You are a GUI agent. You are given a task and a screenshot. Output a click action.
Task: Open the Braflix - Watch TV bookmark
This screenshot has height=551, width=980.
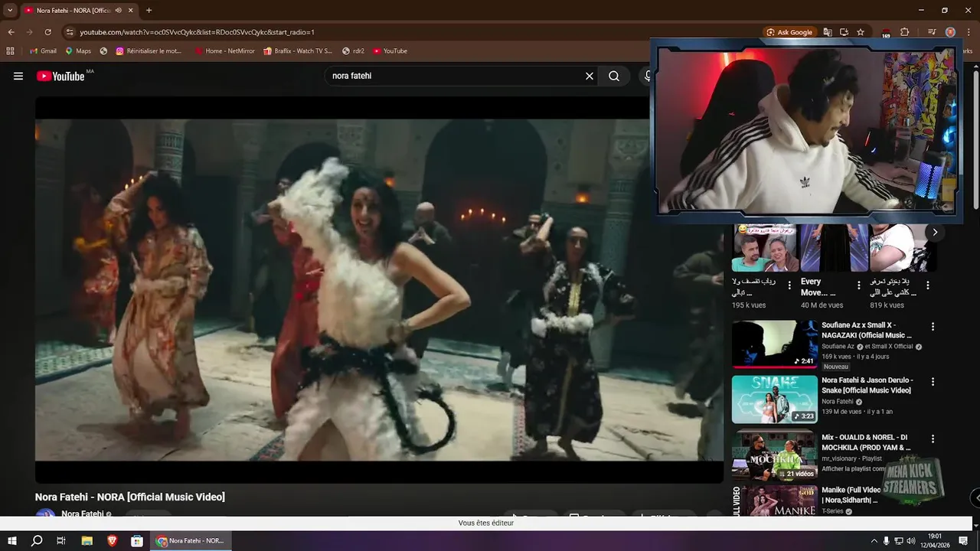click(298, 51)
